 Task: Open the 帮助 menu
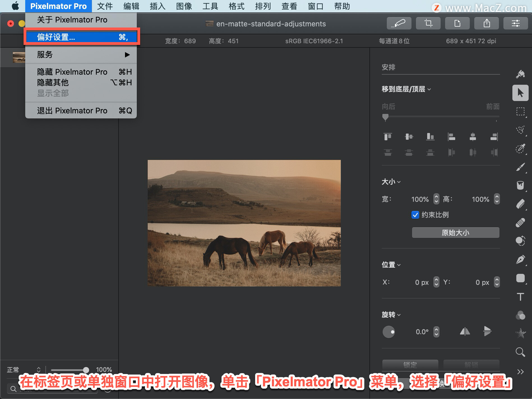(342, 6)
